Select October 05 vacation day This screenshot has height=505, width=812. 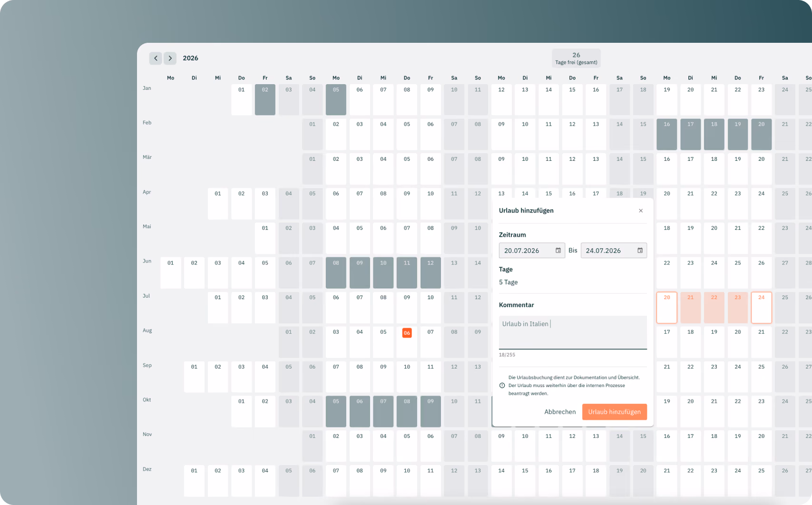336,412
